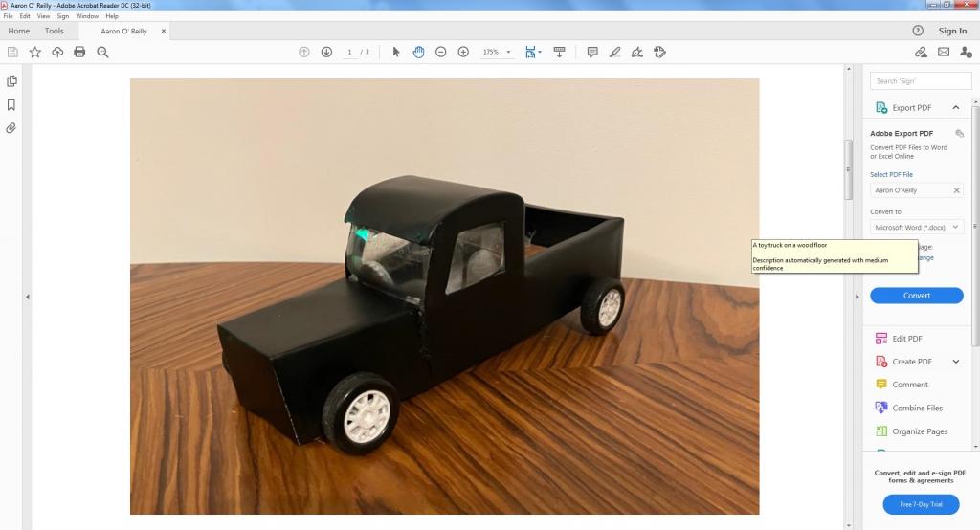The width and height of the screenshot is (980, 530).
Task: Close the Aaron O' Reilly tab
Action: point(164,31)
